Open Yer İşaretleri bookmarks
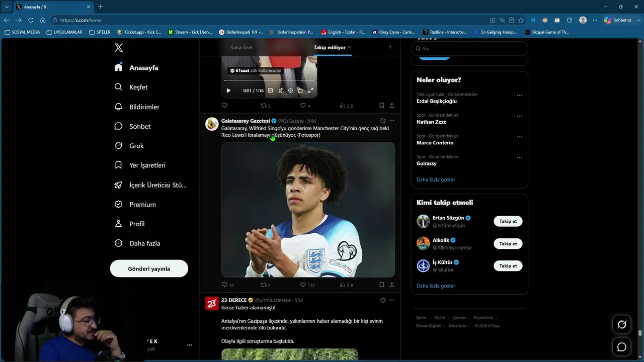Image resolution: width=644 pixels, height=362 pixels. point(140,165)
